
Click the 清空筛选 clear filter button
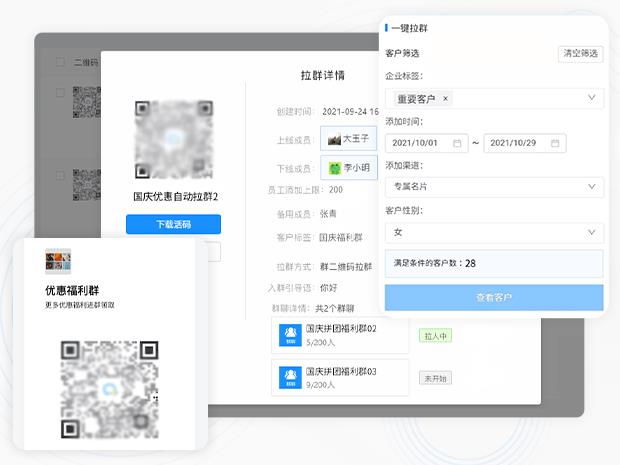(580, 53)
